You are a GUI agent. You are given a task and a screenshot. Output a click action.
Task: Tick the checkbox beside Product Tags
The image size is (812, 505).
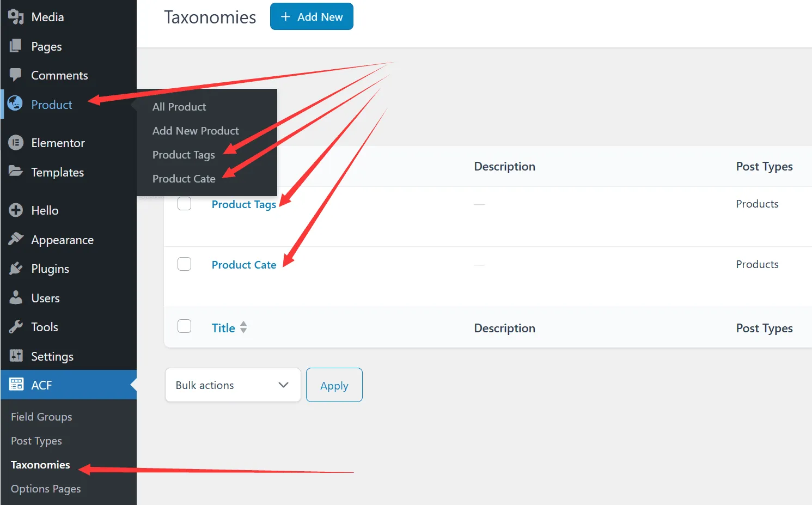point(185,204)
